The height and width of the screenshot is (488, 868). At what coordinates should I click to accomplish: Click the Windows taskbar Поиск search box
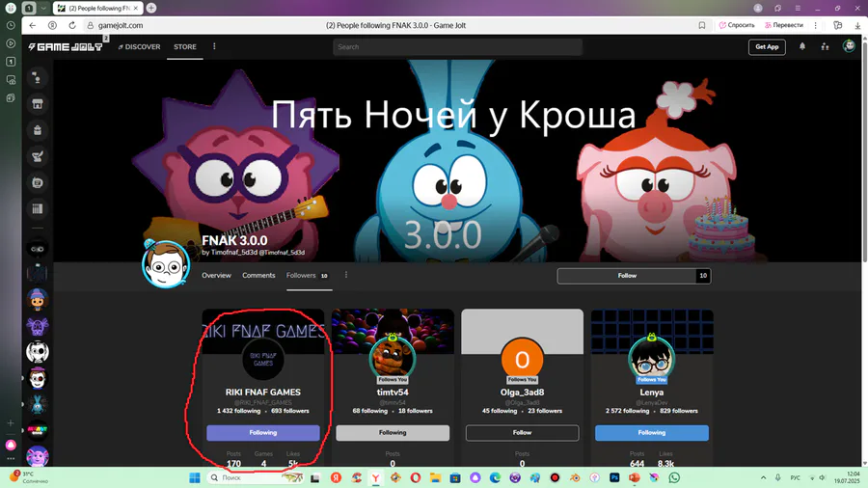point(256,477)
